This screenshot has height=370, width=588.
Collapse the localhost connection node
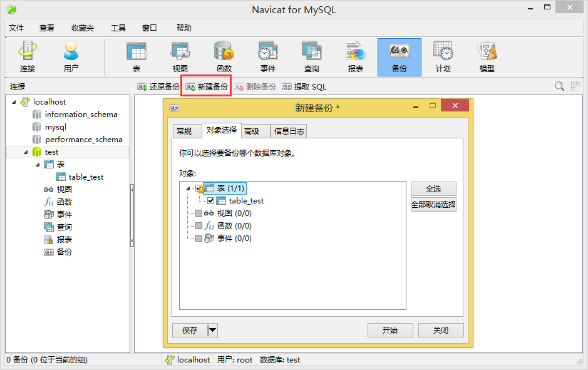tap(14, 102)
